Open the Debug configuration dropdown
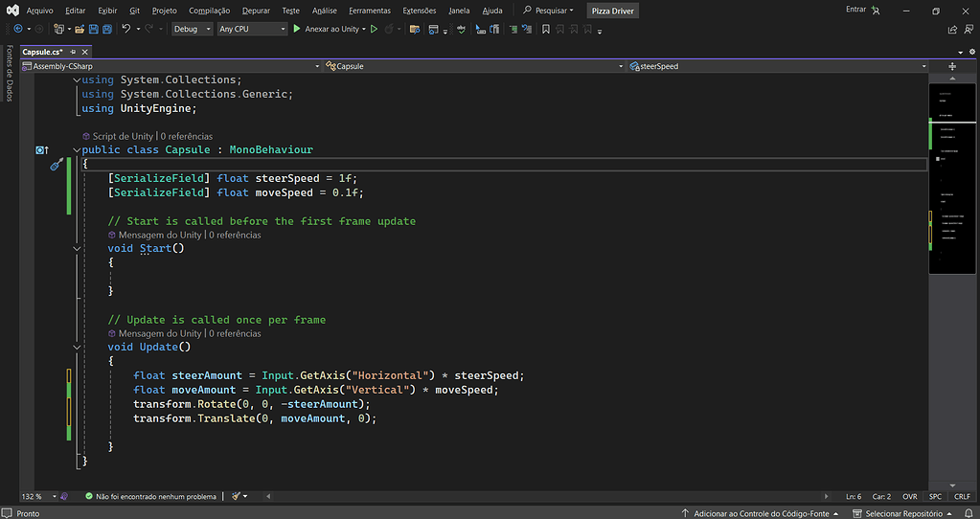Screen dimensions: 980x519 coord(192,30)
